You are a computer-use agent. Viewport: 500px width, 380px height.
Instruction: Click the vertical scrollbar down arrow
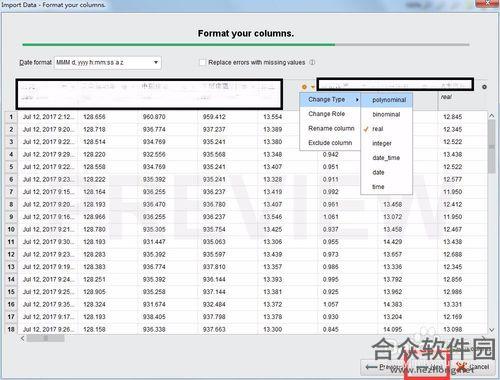pos(492,330)
